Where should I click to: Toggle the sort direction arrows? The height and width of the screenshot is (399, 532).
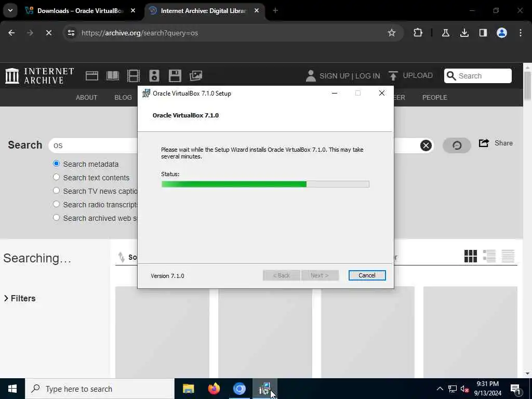[121, 257]
